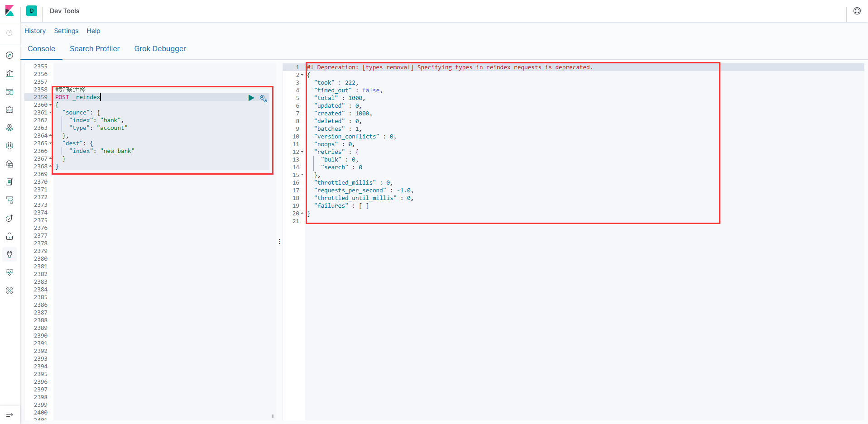Open Stack Monitoring heartbeat icon
Image resolution: width=868 pixels, height=424 pixels.
10,272
